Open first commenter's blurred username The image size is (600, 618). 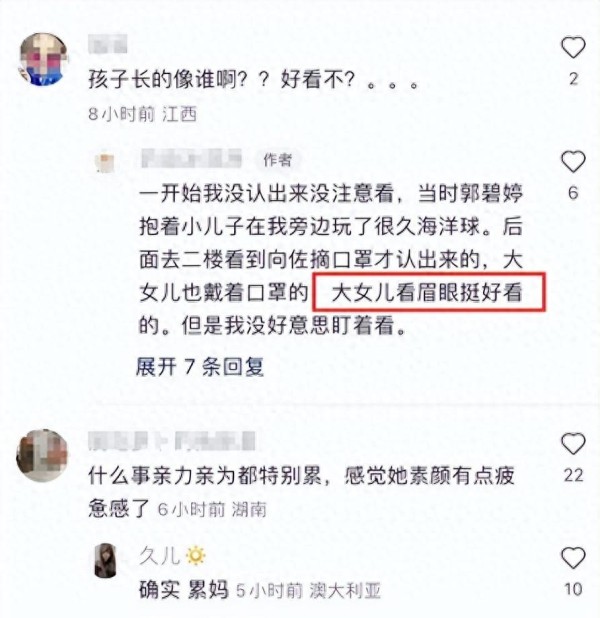click(108, 44)
